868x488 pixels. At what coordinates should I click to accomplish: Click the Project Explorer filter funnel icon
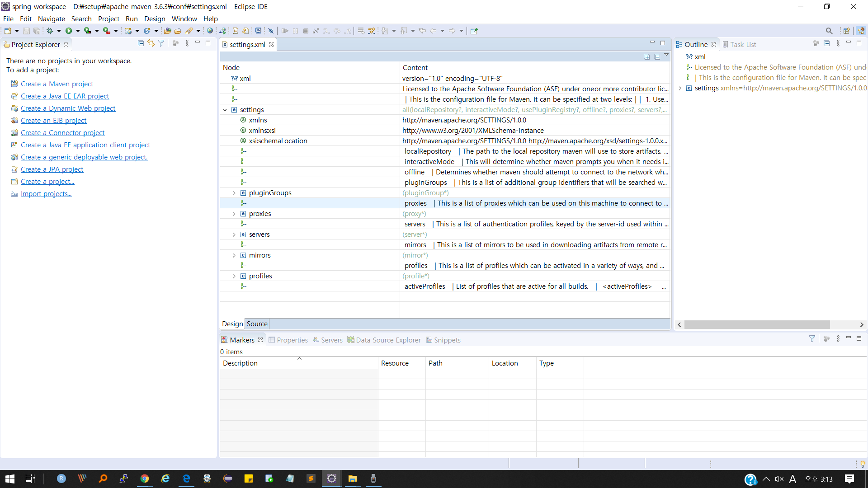click(161, 43)
